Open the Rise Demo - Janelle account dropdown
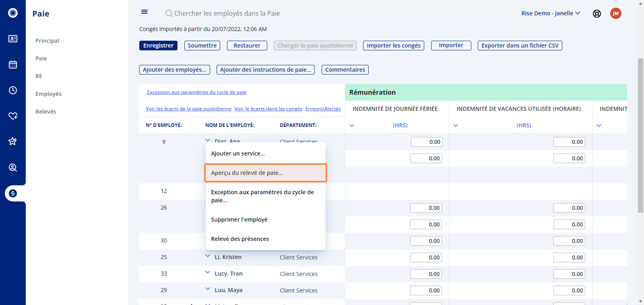The height and width of the screenshot is (305, 644). (x=550, y=13)
